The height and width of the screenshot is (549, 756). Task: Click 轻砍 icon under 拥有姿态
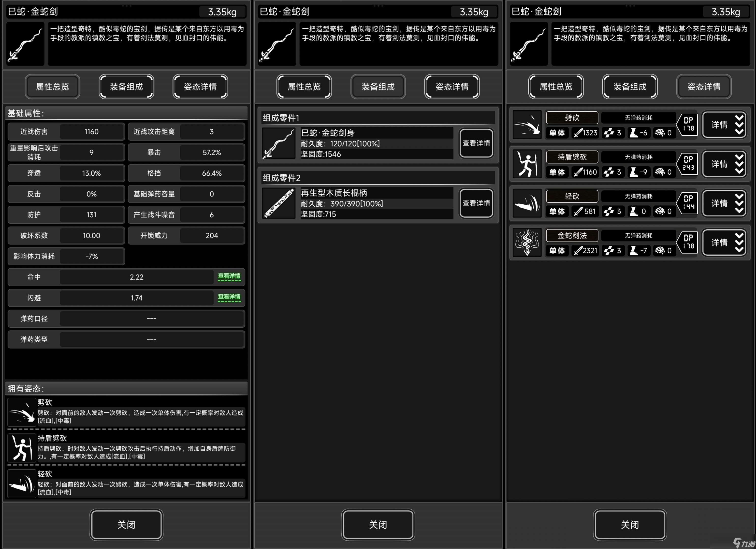(22, 484)
